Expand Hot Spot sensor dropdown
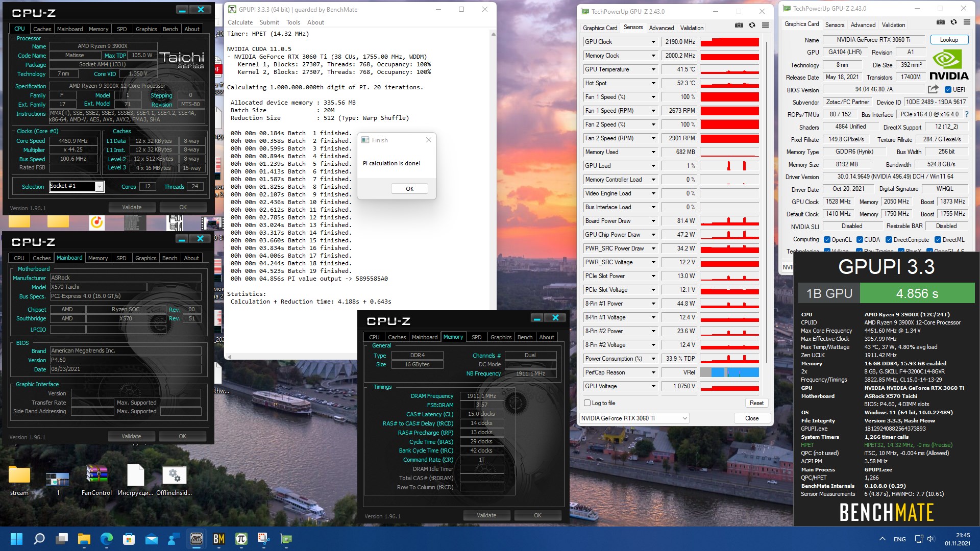Screen dimensions: 980x551 tap(653, 83)
